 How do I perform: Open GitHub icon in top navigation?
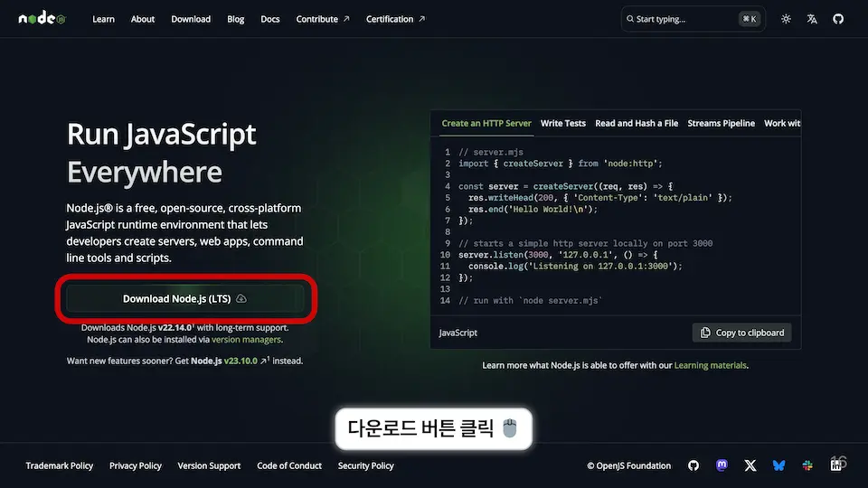tap(838, 19)
